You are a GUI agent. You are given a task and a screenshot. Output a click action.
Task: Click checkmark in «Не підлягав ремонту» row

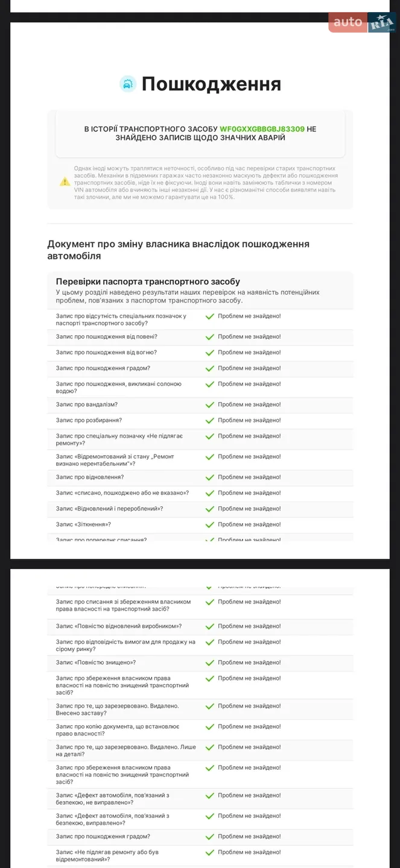tap(210, 852)
